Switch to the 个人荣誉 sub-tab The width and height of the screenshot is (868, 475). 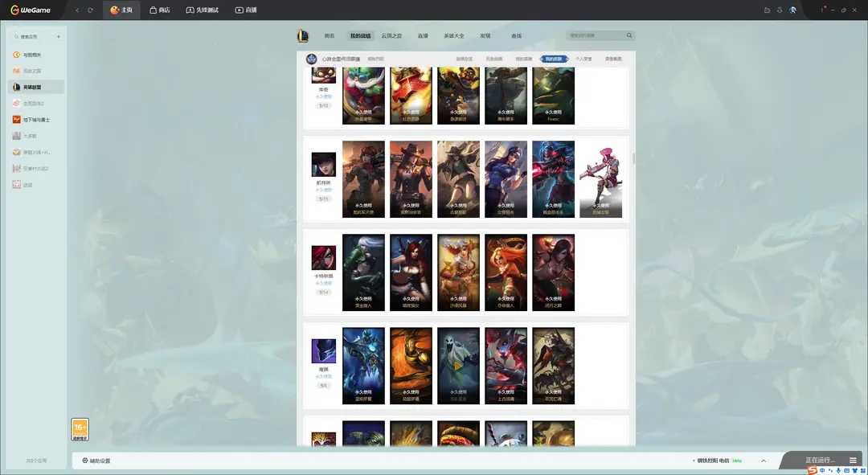tap(583, 59)
